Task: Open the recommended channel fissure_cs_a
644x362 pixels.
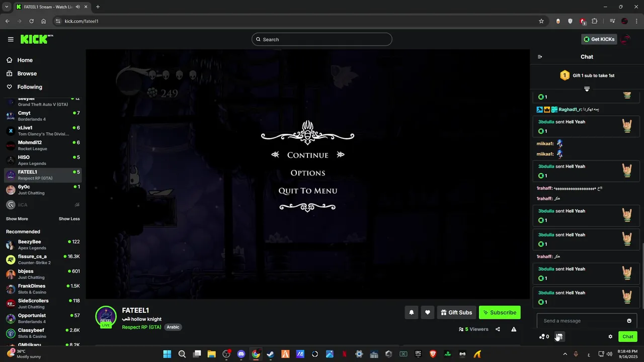Action: point(43,259)
